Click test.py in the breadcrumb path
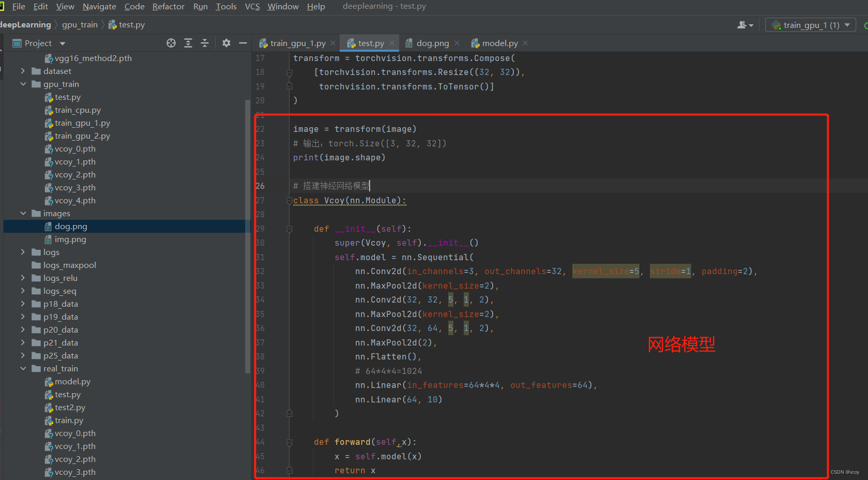 coord(127,24)
